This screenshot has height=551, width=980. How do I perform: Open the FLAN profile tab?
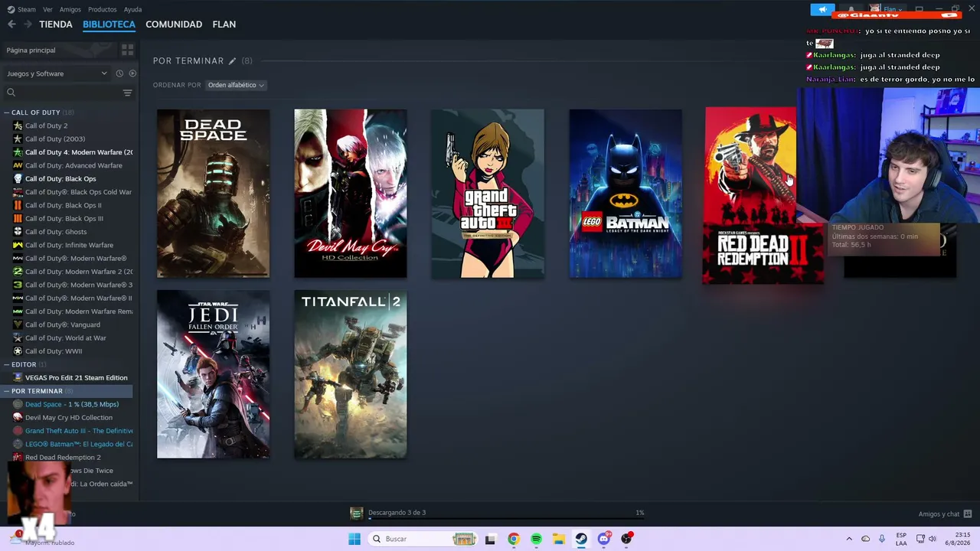coord(224,24)
